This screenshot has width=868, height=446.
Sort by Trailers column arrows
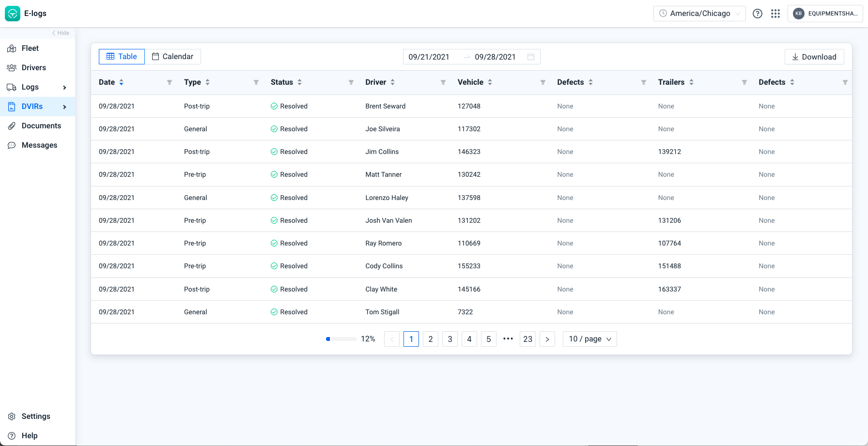point(692,82)
